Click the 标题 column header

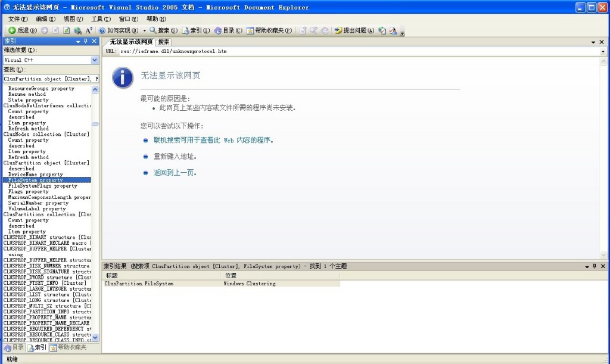[162, 275]
